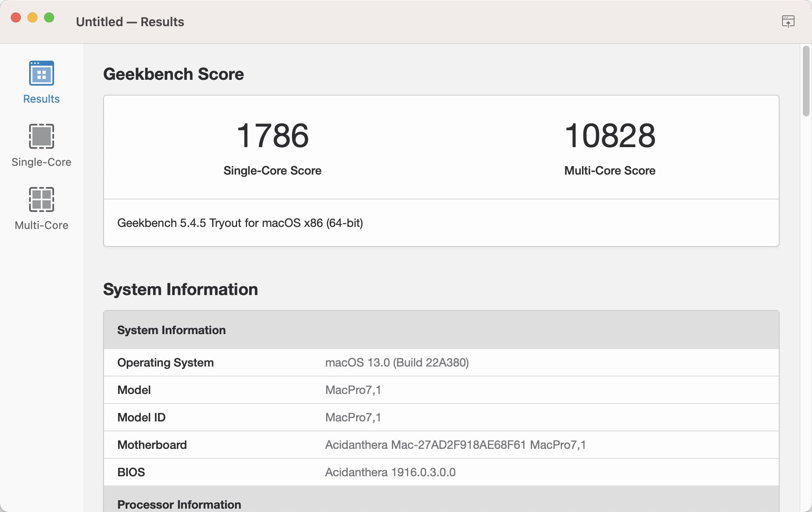The image size is (812, 512).
Task: Select the Geekbench 5.4.5 Tryout text
Action: tap(240, 223)
